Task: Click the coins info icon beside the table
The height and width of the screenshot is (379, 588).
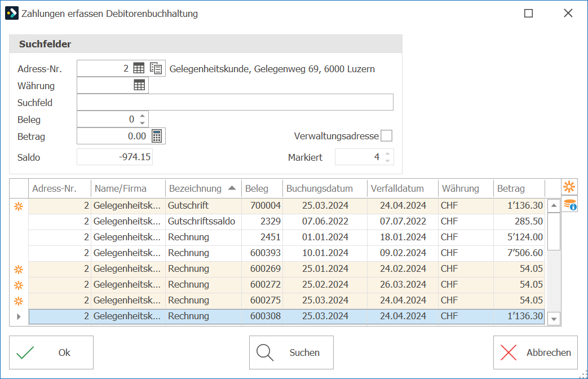Action: pos(569,205)
